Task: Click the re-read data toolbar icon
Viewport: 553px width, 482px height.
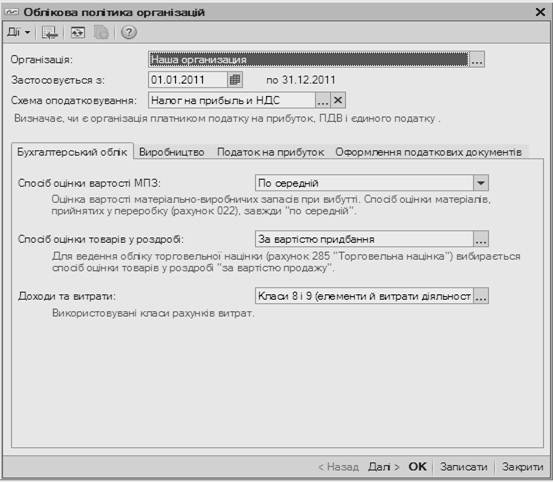Action: (78, 32)
